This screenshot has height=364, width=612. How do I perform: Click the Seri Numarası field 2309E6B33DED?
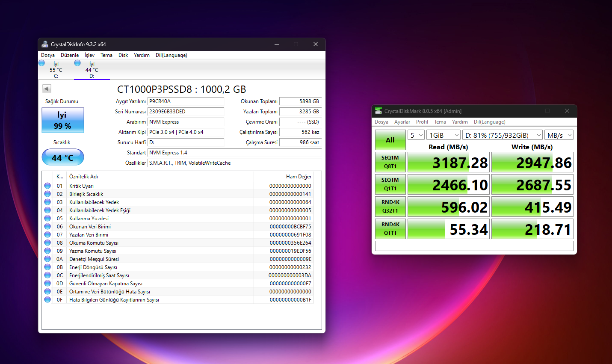(186, 112)
